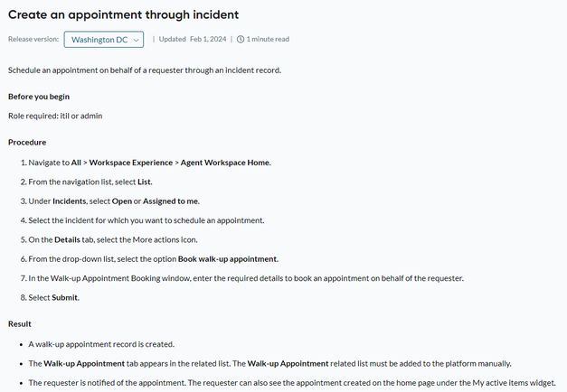Click the page title "Create an appointment through incident"
567x392 pixels.
(x=123, y=14)
